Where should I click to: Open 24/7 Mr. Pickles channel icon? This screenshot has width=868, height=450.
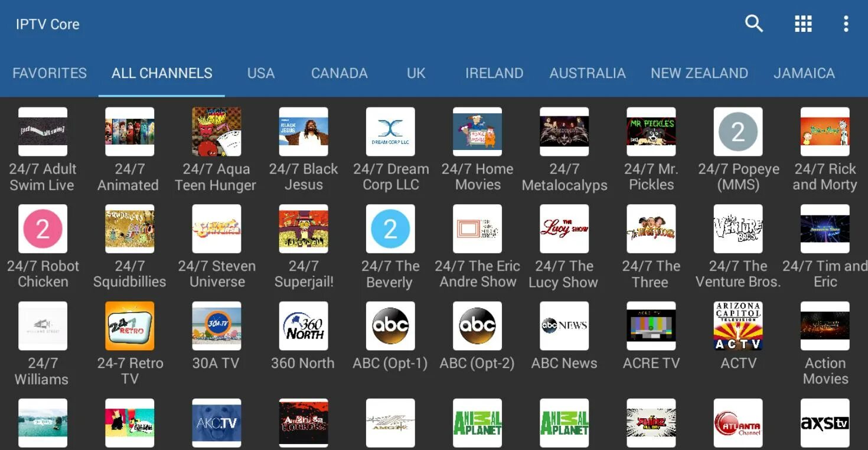click(x=651, y=132)
